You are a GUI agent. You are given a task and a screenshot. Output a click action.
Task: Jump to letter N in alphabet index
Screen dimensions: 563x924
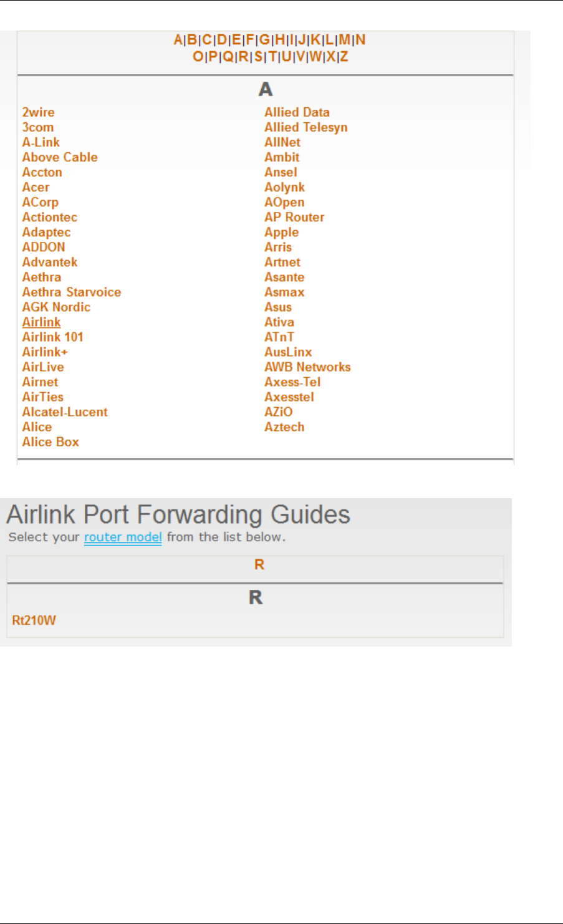(360, 40)
